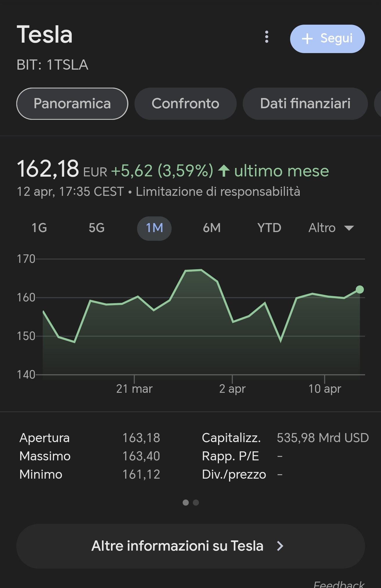
Task: Switch chart to YTD range
Action: coord(269,228)
